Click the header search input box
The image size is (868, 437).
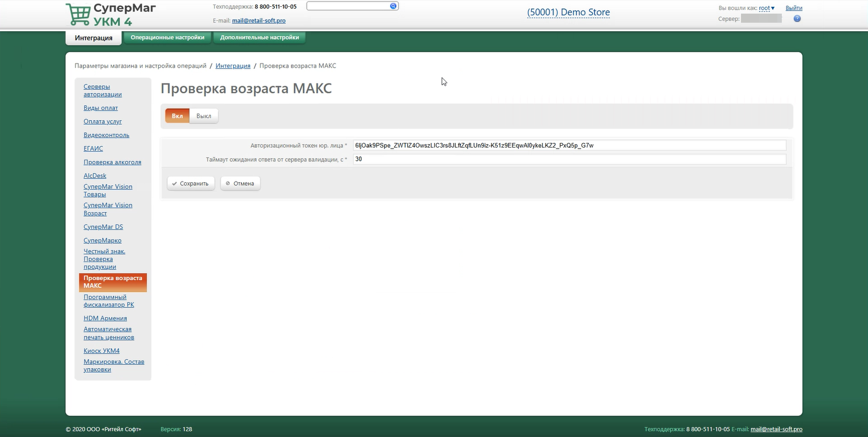pos(348,6)
